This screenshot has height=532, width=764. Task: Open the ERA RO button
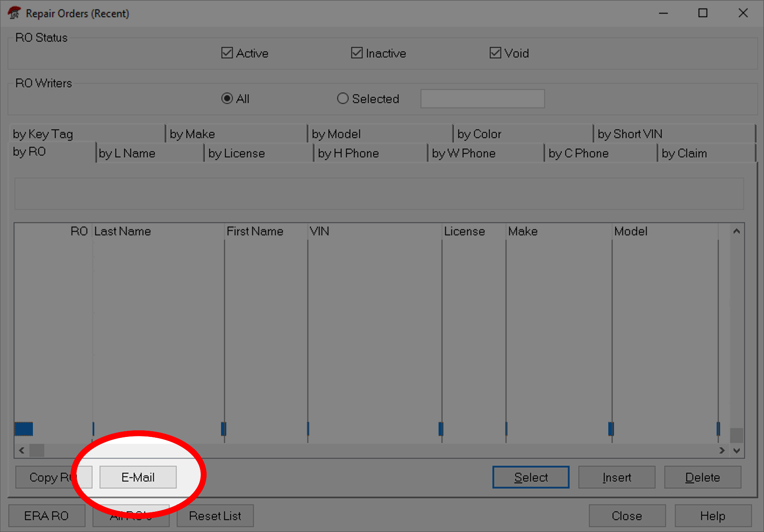coord(46,516)
